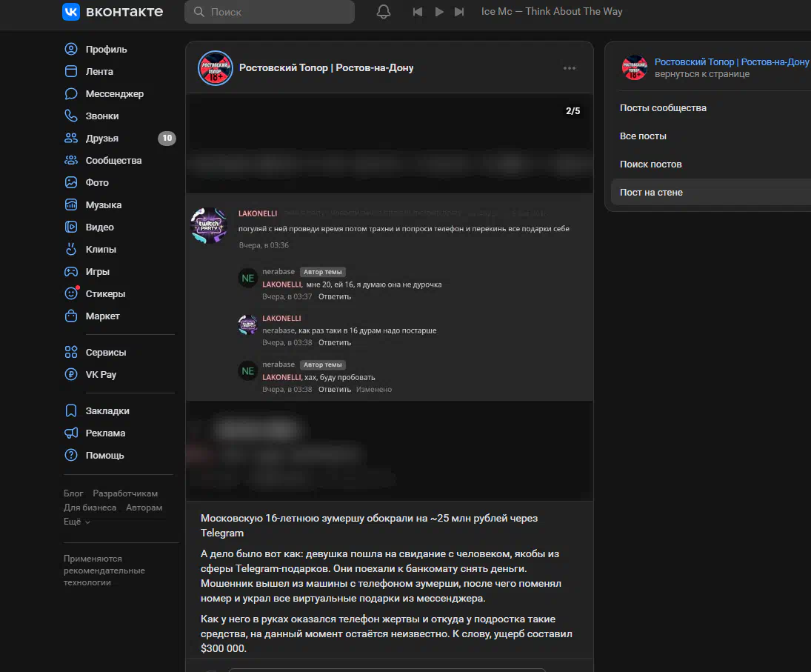Screen dimensions: 811x672
Task: Click the 2/5 image counter
Action: click(x=573, y=111)
